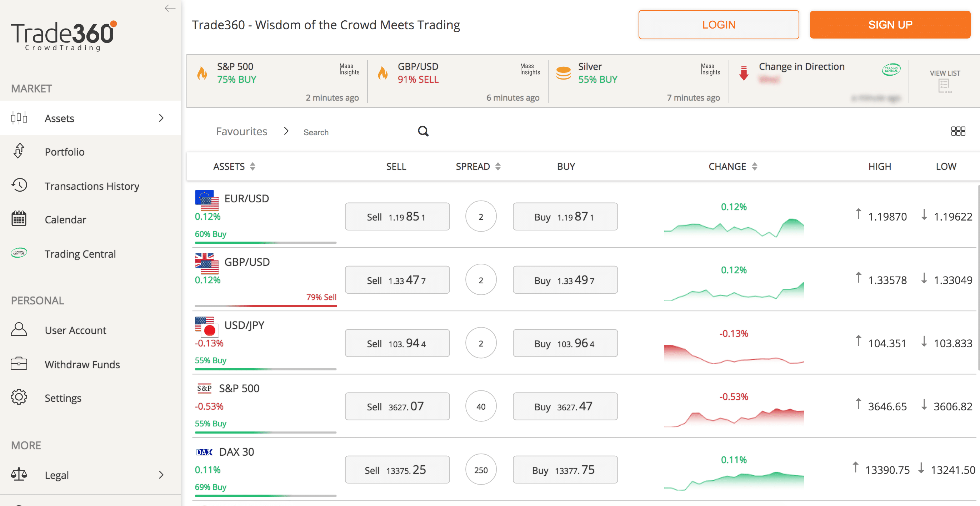Click the Trading Central badge in insights bar
Viewport: 980px width, 506px height.
coord(891,70)
